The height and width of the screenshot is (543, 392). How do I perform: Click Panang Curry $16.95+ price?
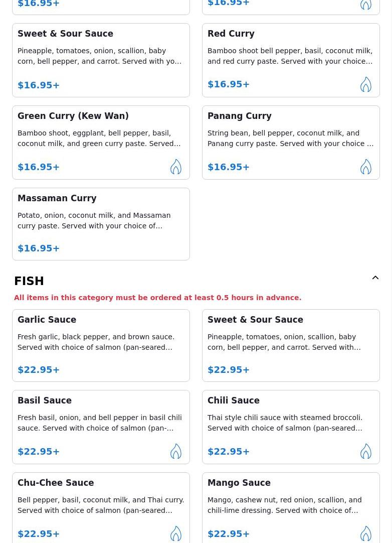click(x=229, y=167)
